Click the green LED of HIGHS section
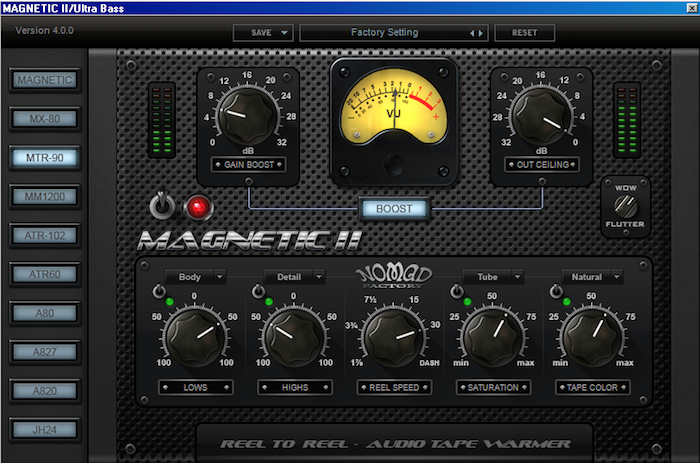 click(x=269, y=302)
